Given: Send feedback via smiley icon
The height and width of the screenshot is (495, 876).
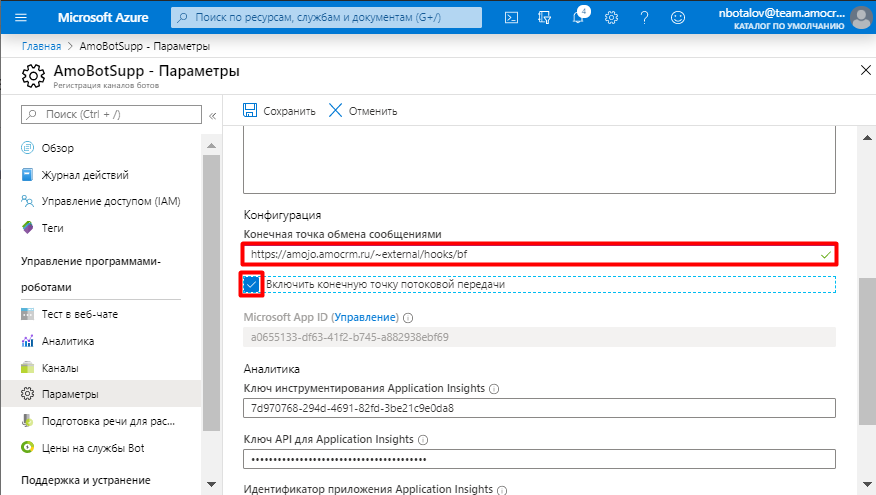Looking at the screenshot, I should (678, 18).
